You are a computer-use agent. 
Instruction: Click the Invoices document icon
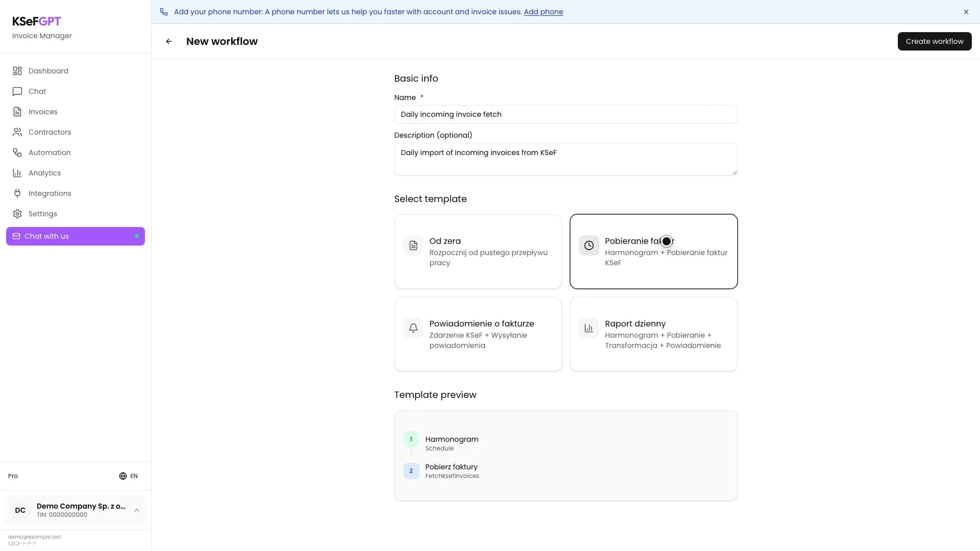[x=17, y=112]
